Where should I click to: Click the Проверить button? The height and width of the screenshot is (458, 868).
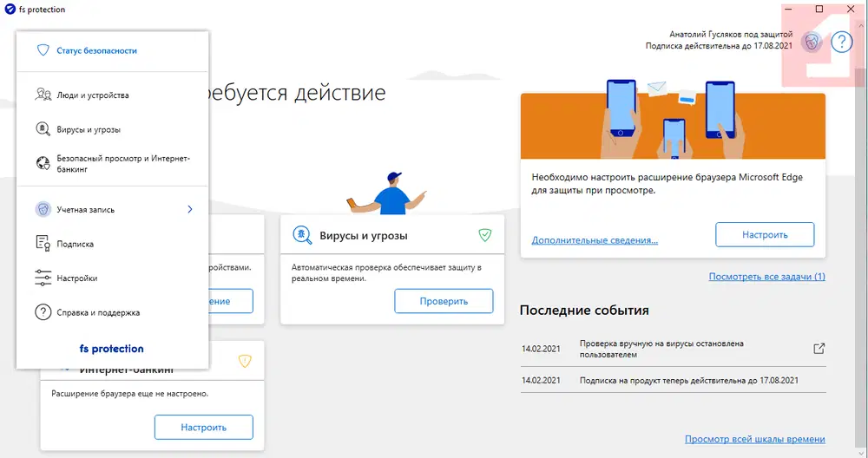tap(444, 302)
